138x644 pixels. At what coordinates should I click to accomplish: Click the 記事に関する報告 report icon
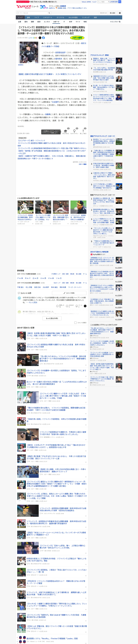tap(23, 134)
